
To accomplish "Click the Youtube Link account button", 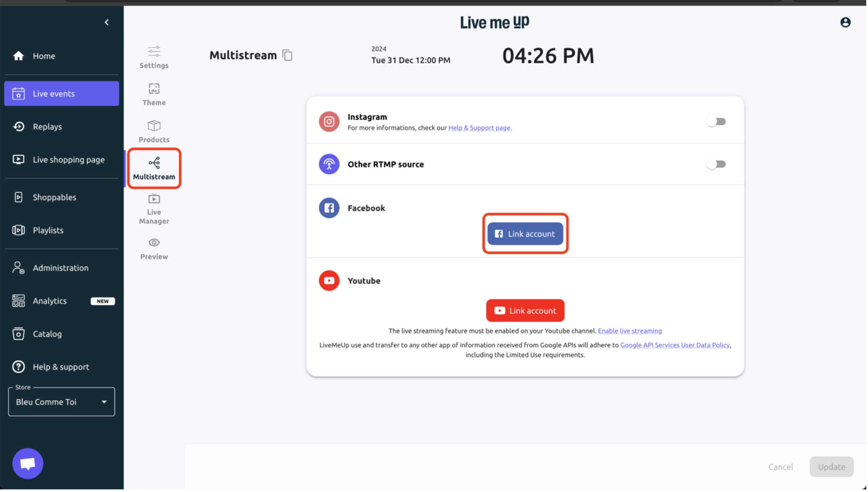I will (525, 311).
